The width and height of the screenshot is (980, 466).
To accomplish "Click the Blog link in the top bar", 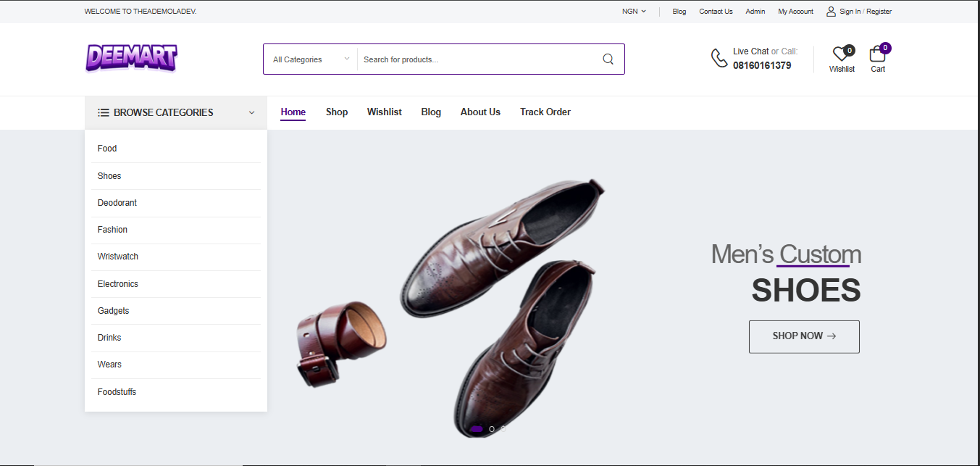I will coord(679,12).
